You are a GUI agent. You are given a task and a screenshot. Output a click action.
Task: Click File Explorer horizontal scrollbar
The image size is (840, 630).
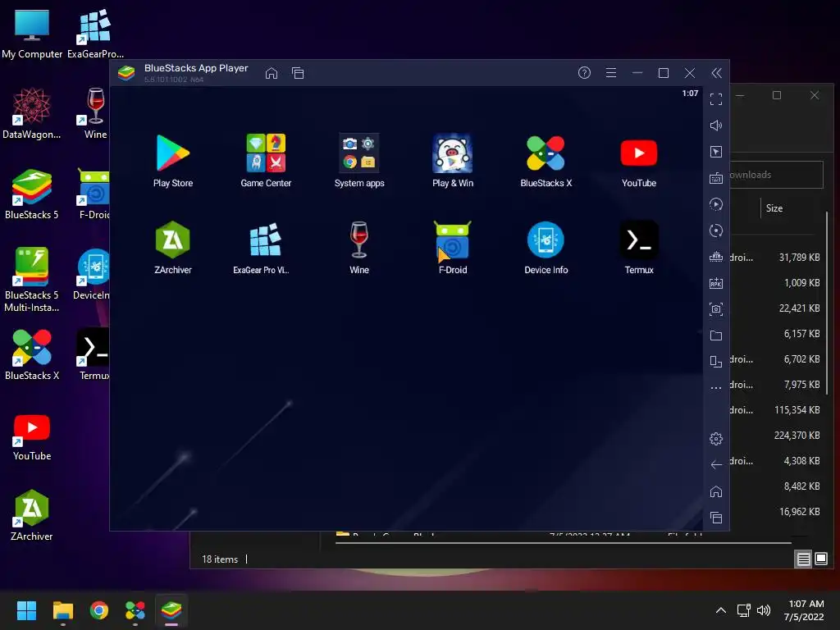click(x=564, y=543)
